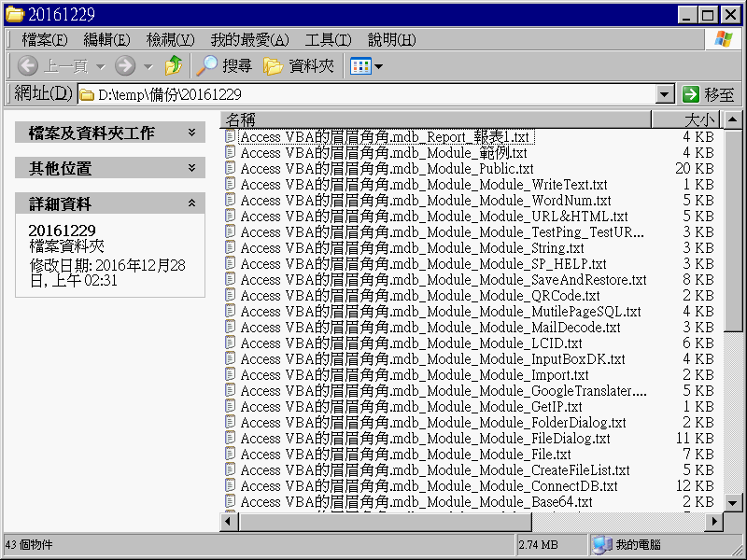Click the folder icon in address bar
Screen dimensions: 747x560
click(x=87, y=95)
